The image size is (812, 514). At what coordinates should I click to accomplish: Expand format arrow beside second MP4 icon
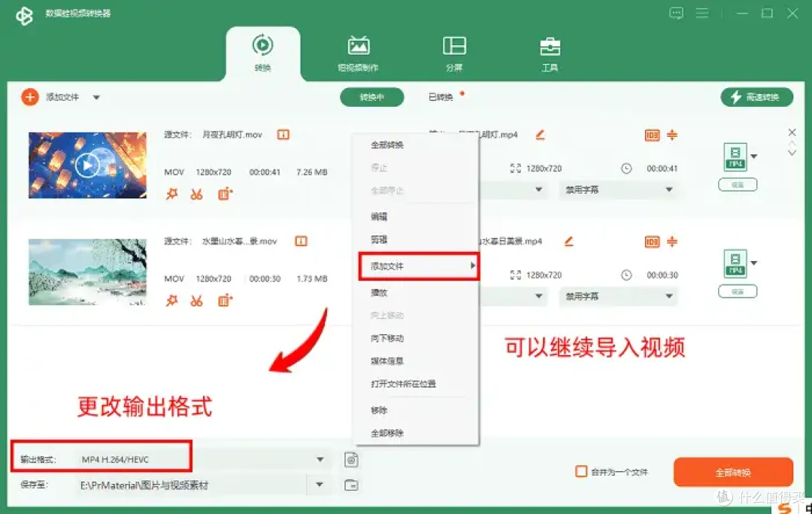[x=754, y=263]
